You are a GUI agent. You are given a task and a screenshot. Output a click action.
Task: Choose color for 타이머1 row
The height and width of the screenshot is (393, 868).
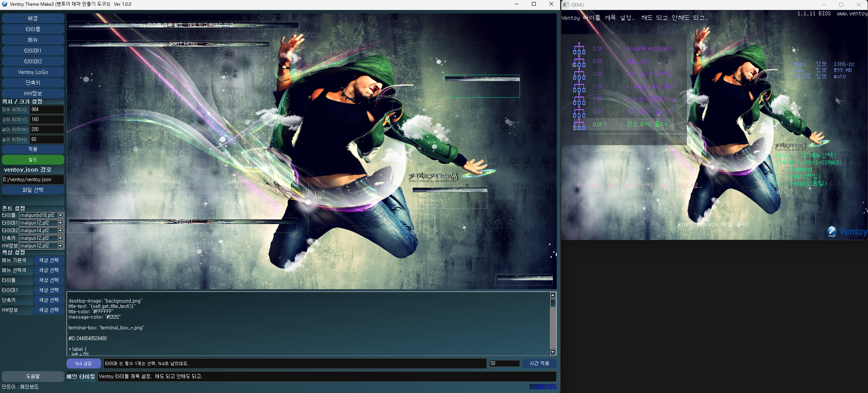point(49,290)
